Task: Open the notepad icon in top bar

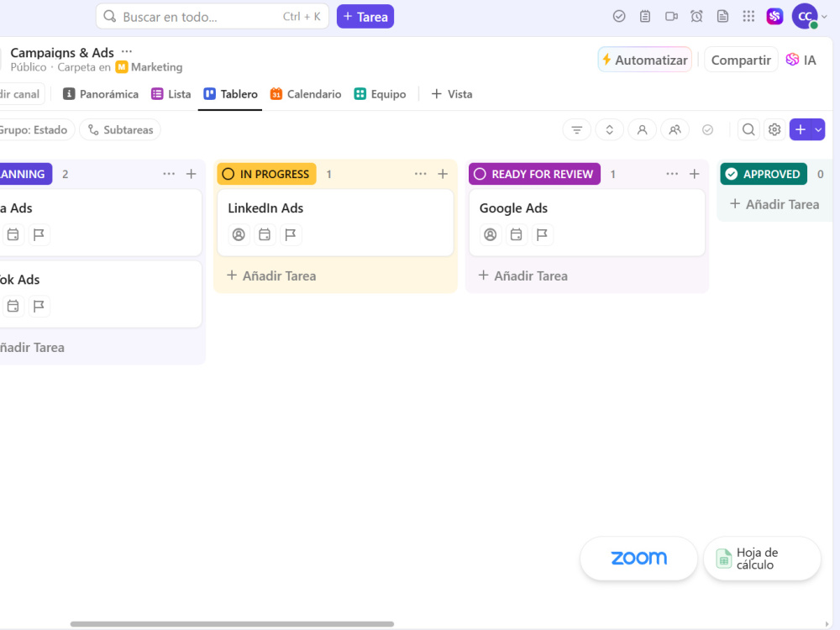Action: click(645, 17)
